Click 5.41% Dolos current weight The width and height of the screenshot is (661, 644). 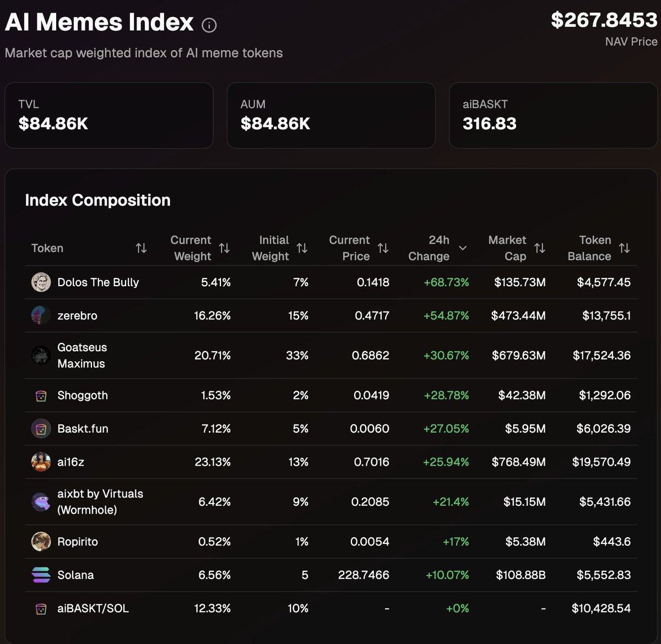point(216,282)
